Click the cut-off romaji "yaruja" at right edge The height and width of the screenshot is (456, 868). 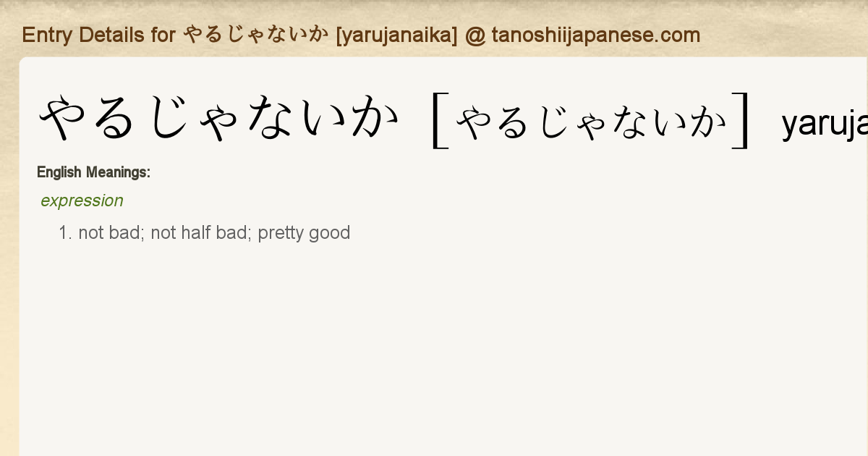pyautogui.click(x=825, y=124)
